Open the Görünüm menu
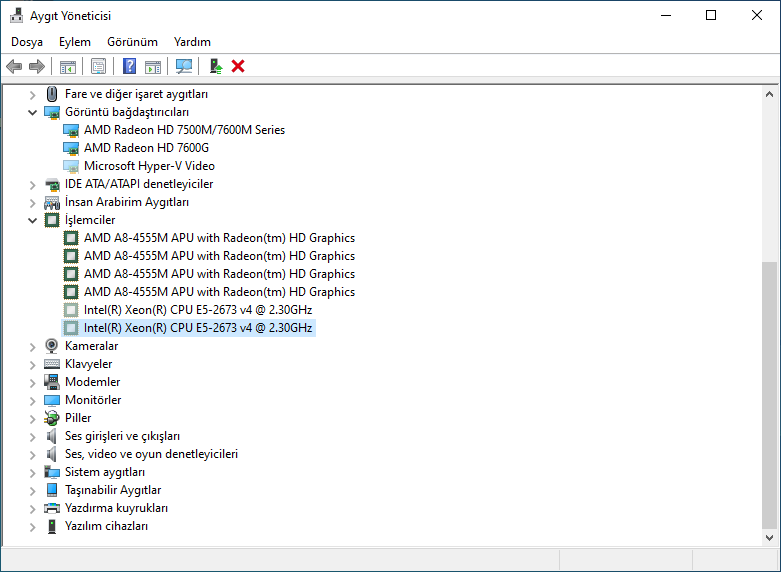 tap(132, 42)
